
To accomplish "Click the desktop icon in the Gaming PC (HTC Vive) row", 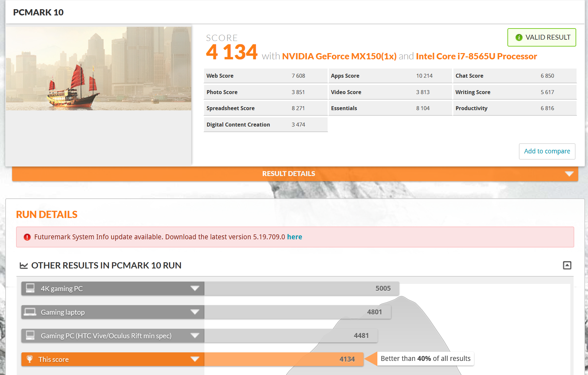I will pos(30,335).
